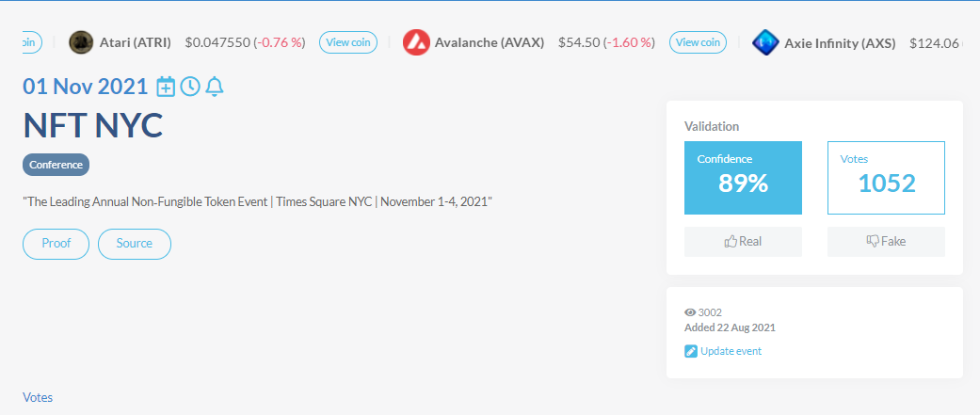Click the Atari coin logo
The width and height of the screenshot is (980, 415).
pos(82,42)
